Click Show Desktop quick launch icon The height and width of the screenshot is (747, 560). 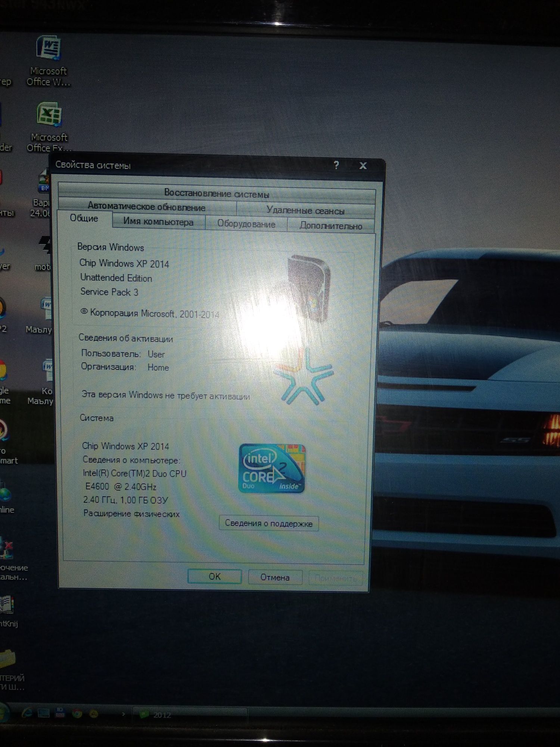point(43,713)
